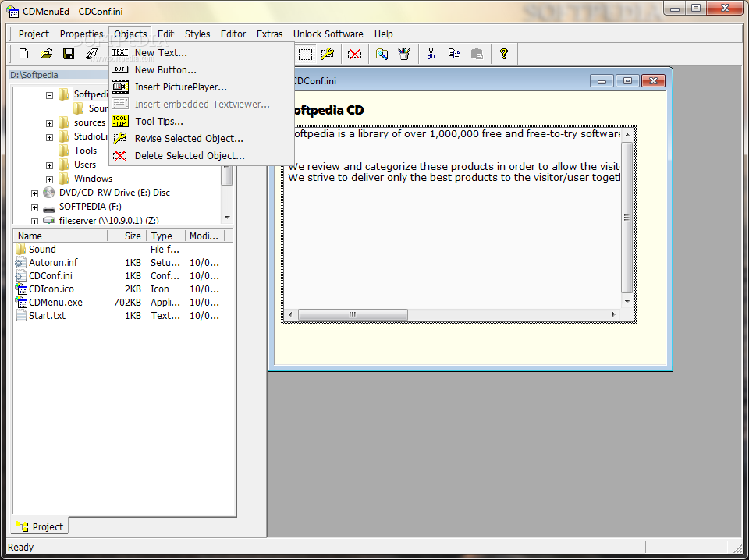Click the SOFTPEDIA (F:) drive icon
This screenshot has height=560, width=749.
(48, 207)
